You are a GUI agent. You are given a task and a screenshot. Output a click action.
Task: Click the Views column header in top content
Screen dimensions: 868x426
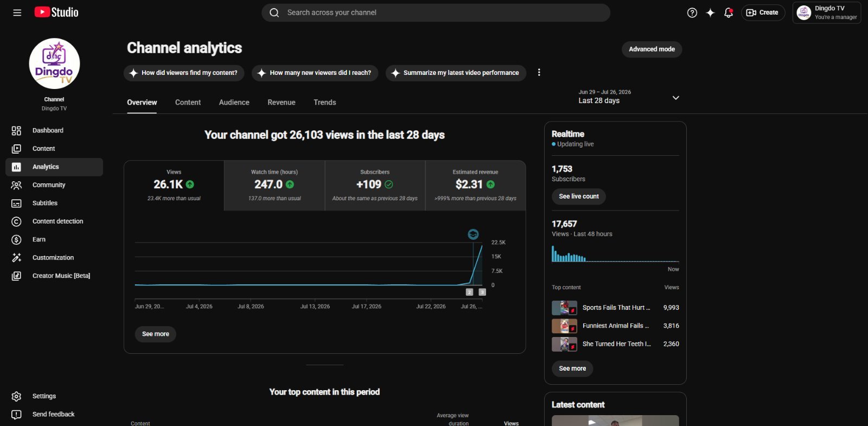[511, 423]
